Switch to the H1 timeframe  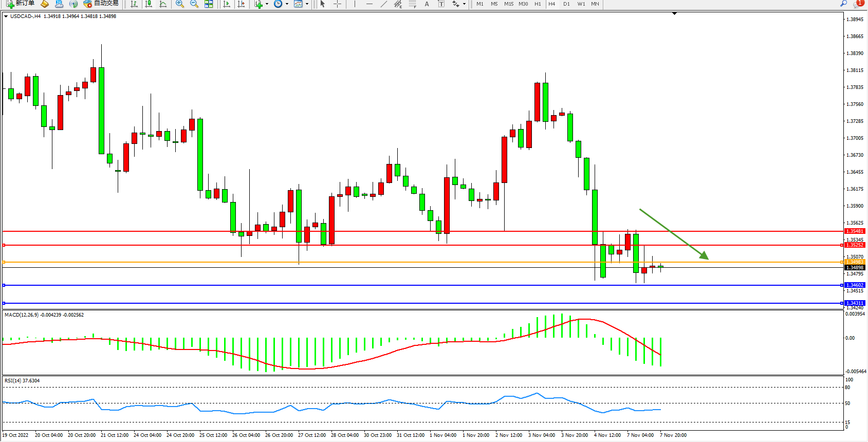538,4
